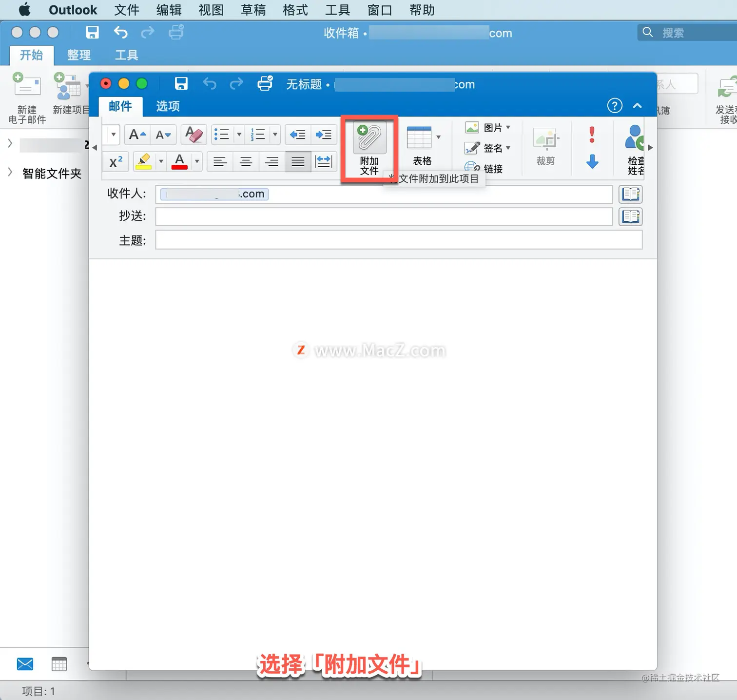Apply the red font color
Image resolution: width=737 pixels, height=700 pixels.
pos(179,162)
